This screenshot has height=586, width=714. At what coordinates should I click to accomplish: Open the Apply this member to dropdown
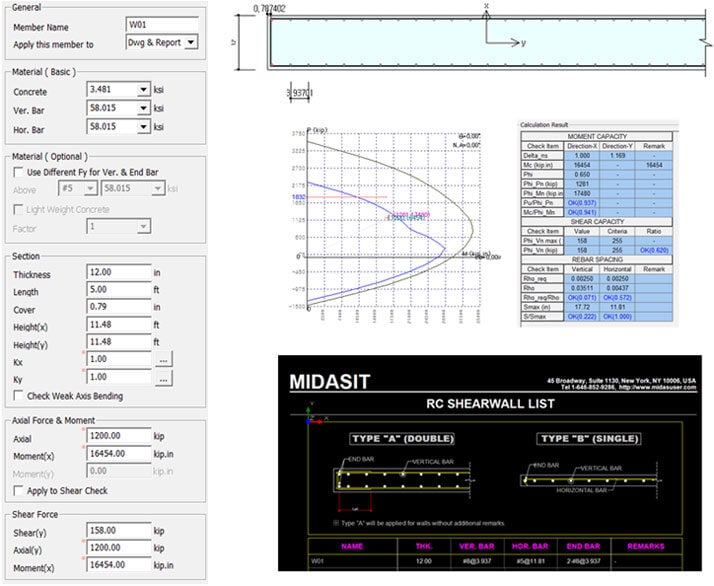point(161,41)
